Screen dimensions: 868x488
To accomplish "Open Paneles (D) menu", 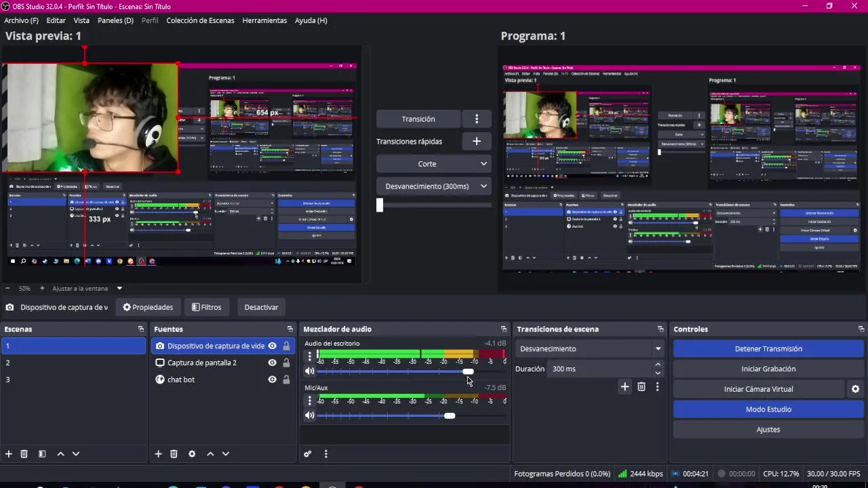I will pyautogui.click(x=115, y=20).
